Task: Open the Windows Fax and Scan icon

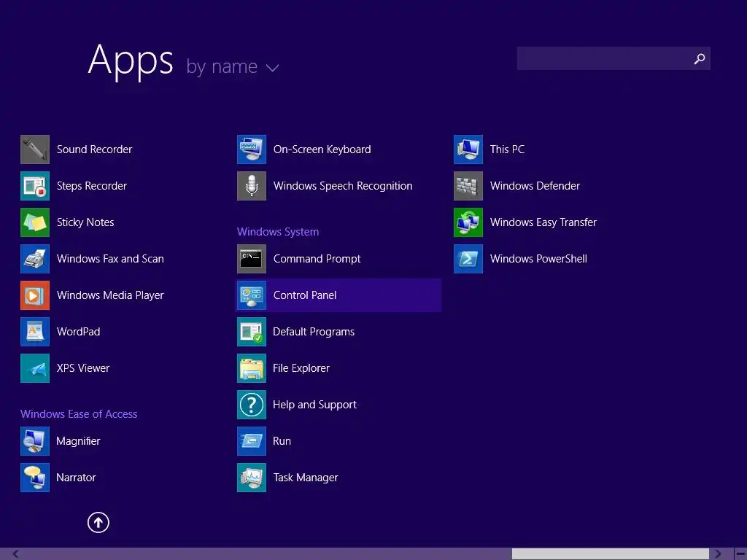Action: [35, 259]
